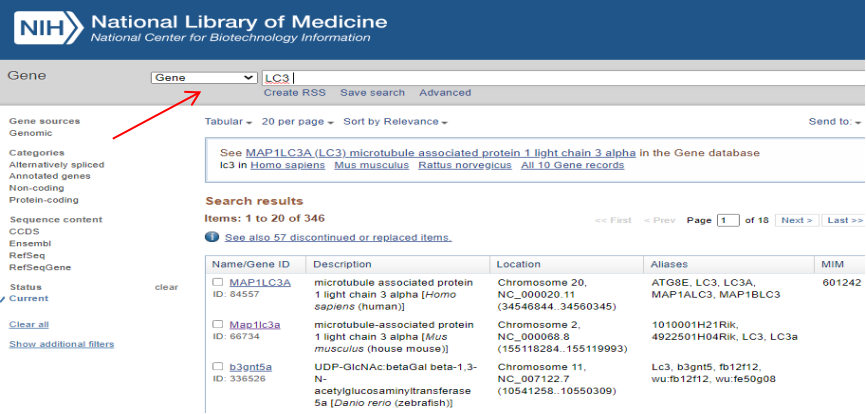The image size is (866, 414).
Task: Click the NIH logo
Action: pyautogui.click(x=46, y=28)
